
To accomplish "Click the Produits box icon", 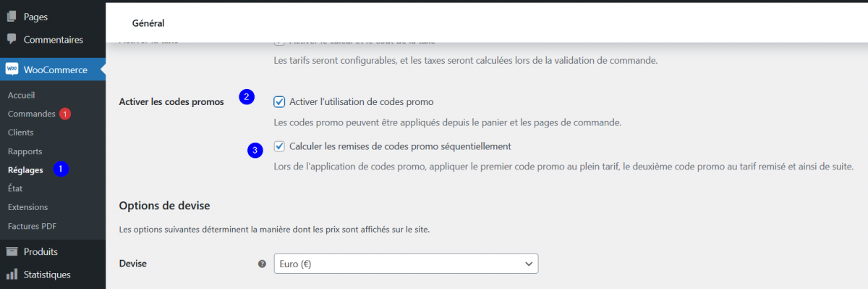I will point(12,252).
